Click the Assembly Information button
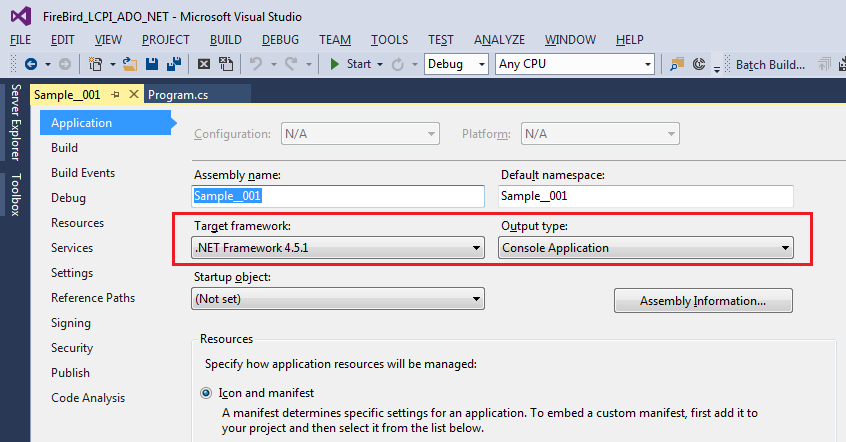 (703, 301)
